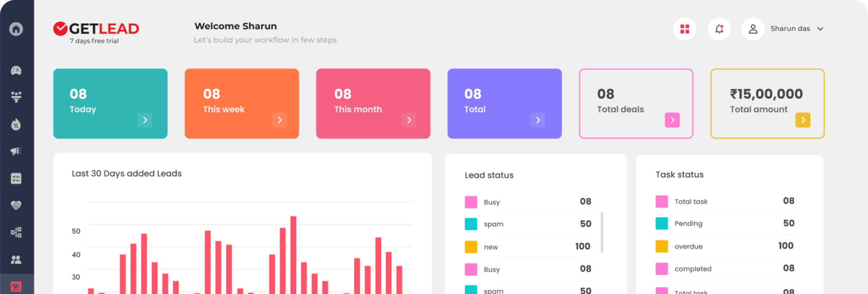Open the home icon in sidebar
868x294 pixels.
[16, 29]
